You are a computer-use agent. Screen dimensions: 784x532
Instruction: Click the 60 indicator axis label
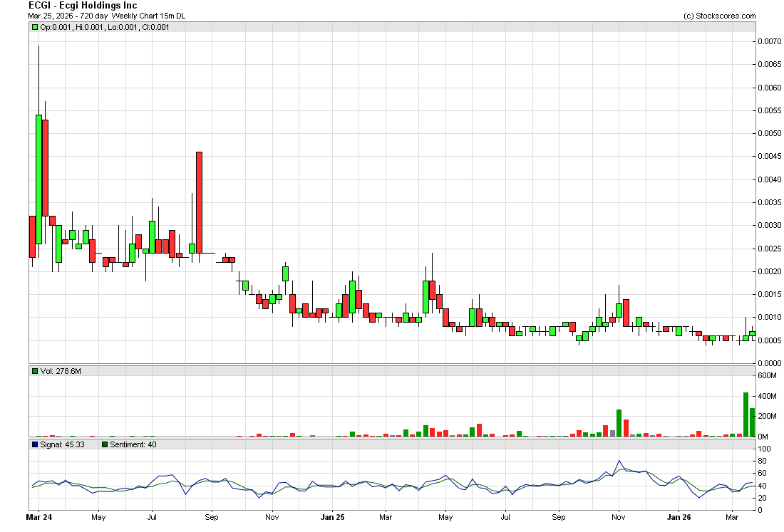click(x=762, y=474)
